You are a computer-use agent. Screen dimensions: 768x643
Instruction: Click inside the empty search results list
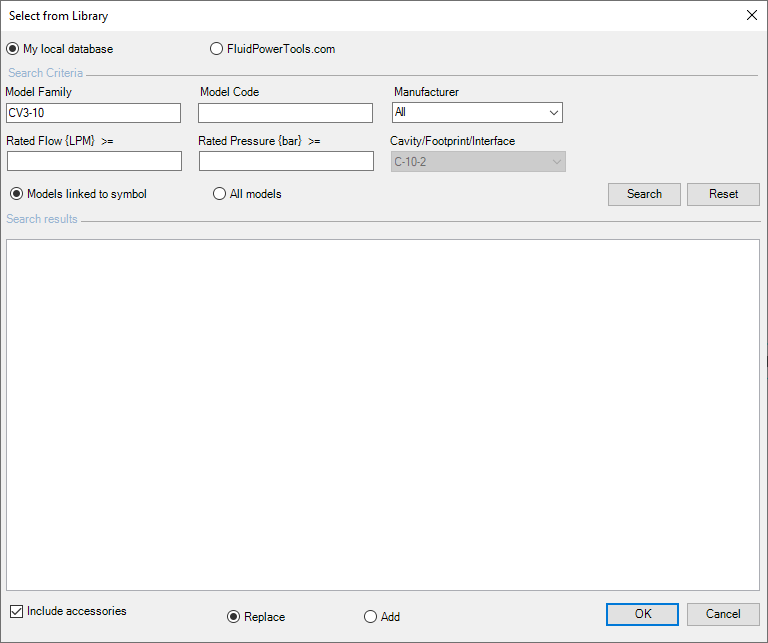(x=383, y=414)
